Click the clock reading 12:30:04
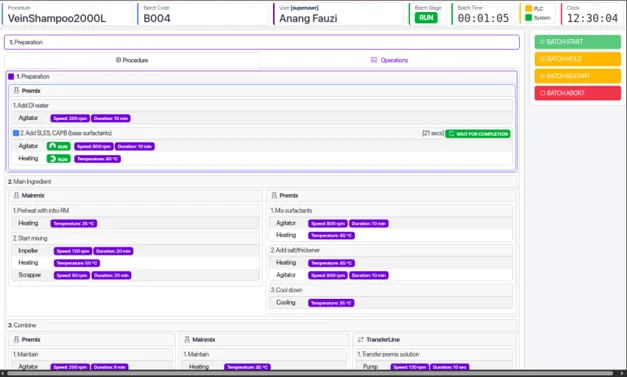 click(x=592, y=18)
